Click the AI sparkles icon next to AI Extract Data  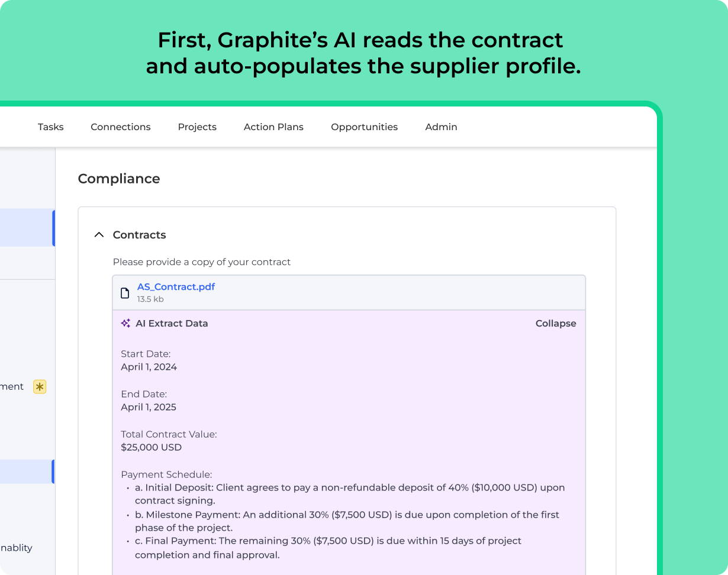(x=125, y=323)
